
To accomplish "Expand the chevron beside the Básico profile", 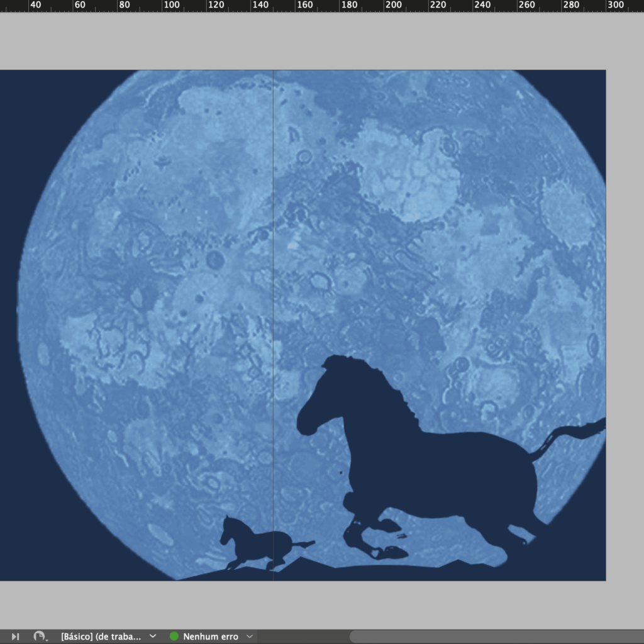I will tap(153, 636).
